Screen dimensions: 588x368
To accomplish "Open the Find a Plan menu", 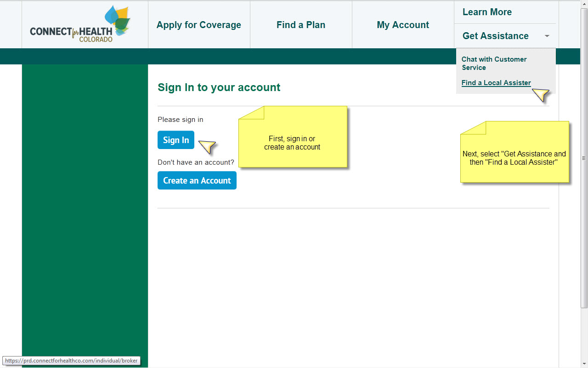I will pos(301,25).
